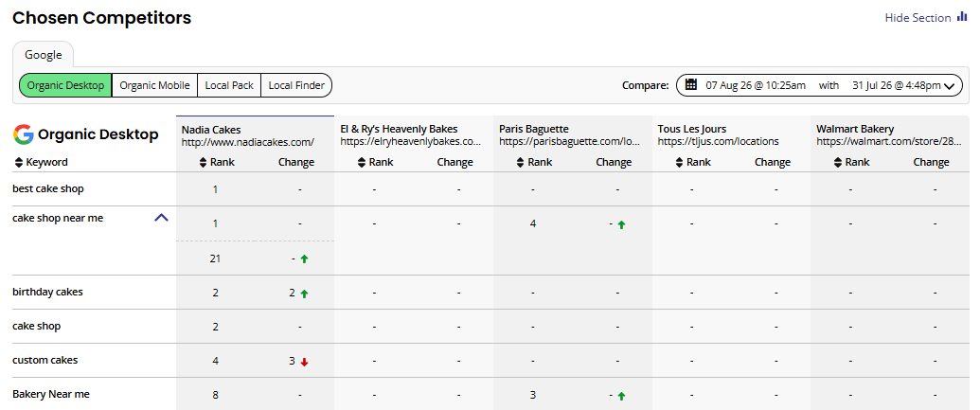The height and width of the screenshot is (410, 980).
Task: Switch to Organic Mobile view
Action: point(154,85)
